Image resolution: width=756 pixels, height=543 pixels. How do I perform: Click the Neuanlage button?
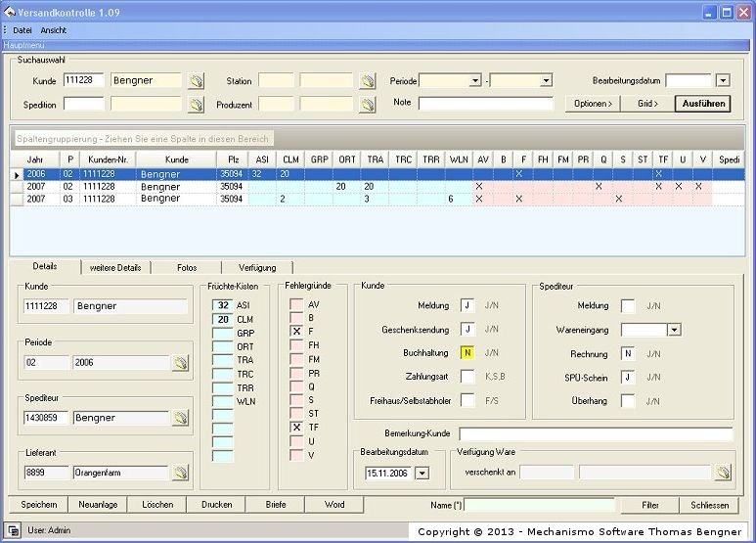pyautogui.click(x=98, y=505)
